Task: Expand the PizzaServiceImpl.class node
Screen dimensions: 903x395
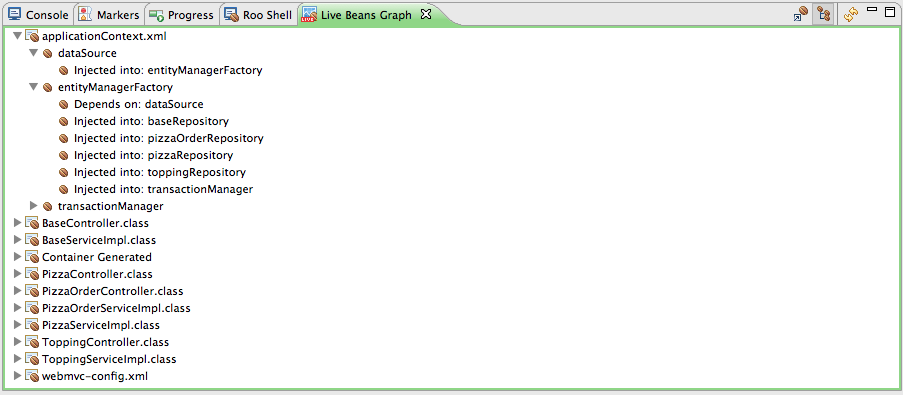Action: [17, 325]
